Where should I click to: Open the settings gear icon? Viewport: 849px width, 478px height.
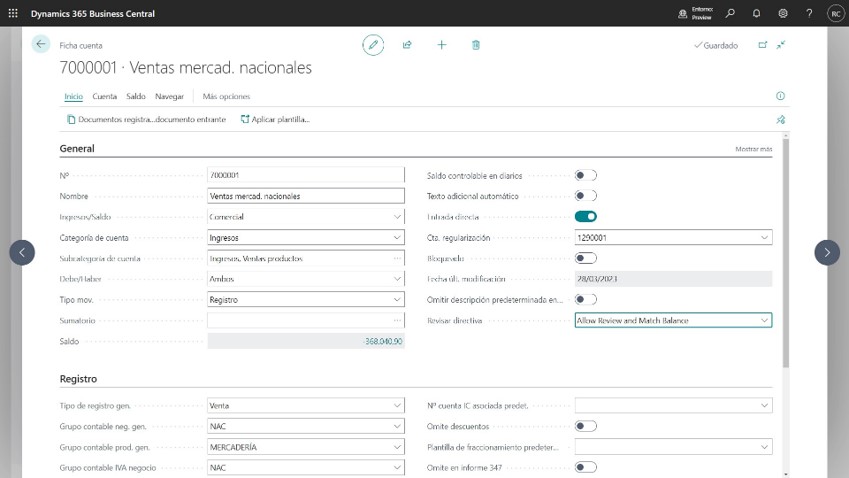click(x=783, y=14)
